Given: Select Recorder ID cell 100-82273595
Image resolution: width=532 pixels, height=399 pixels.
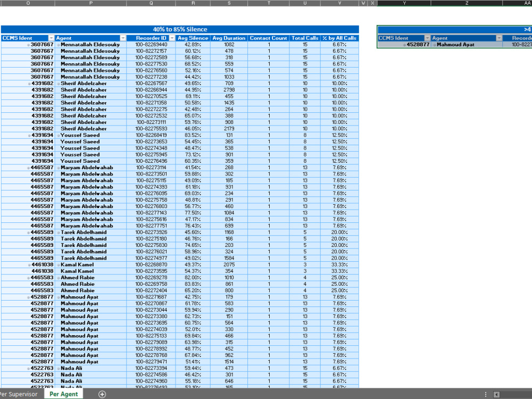Looking at the screenshot, I should [x=151, y=271].
